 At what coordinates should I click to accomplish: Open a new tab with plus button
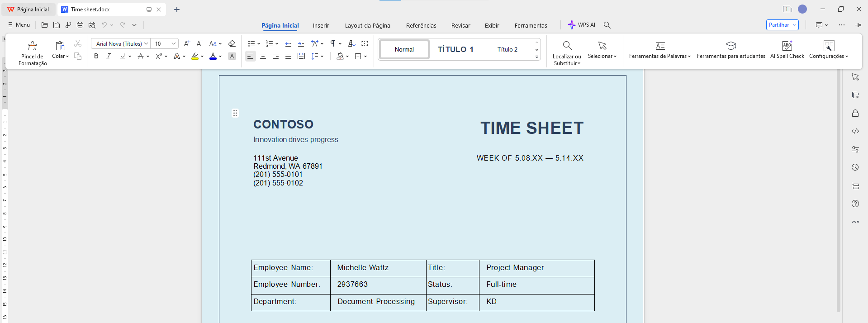point(177,9)
